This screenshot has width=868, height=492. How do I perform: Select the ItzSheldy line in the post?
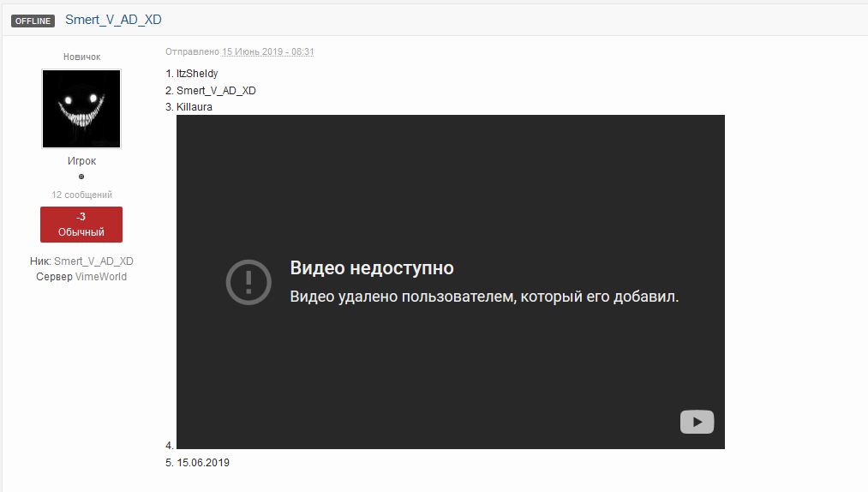pos(197,74)
